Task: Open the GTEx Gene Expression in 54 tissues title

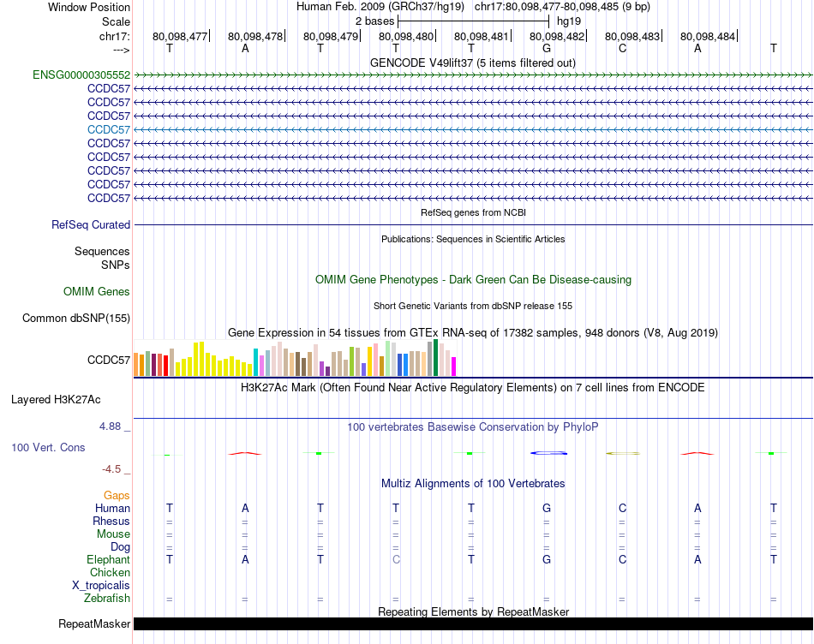Action: [x=473, y=332]
